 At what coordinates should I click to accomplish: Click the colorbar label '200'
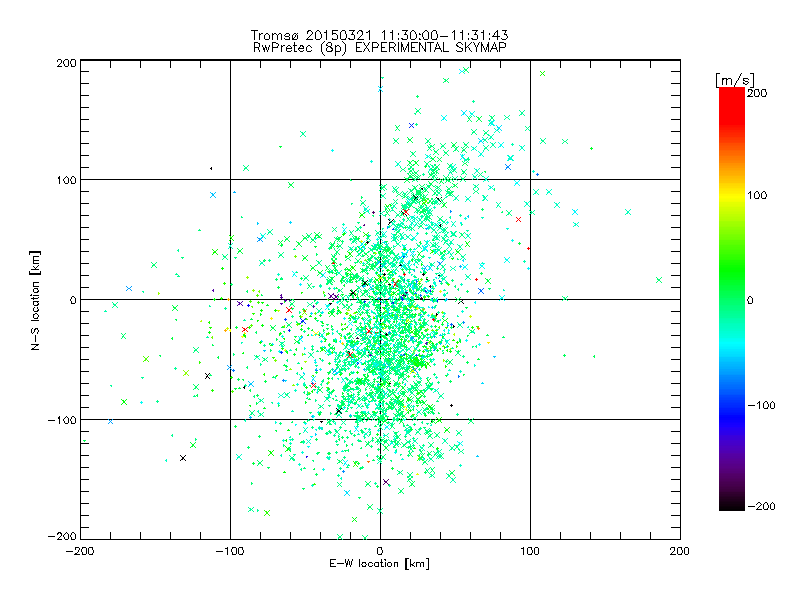(757, 93)
